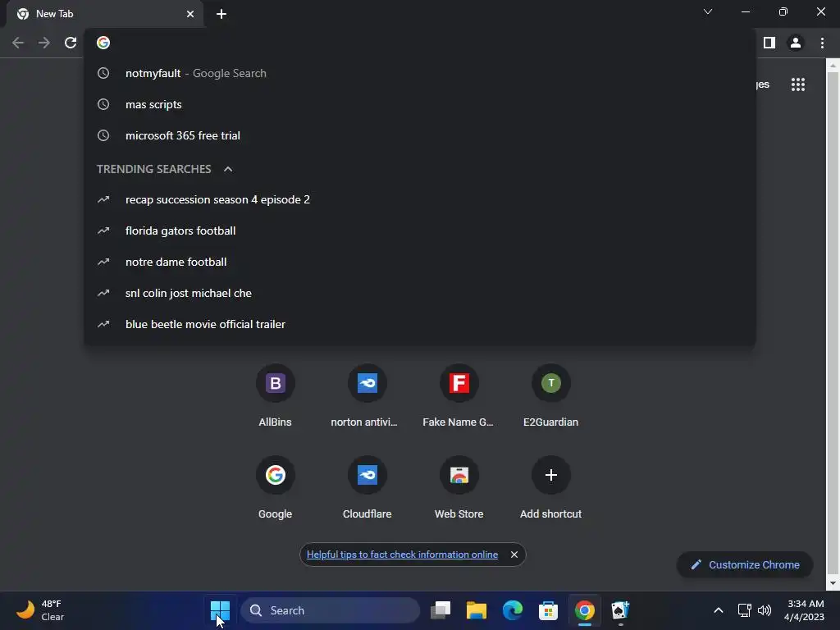The height and width of the screenshot is (630, 840).
Task: Launch Microsoft Edge from the taskbar
Action: pyautogui.click(x=512, y=610)
